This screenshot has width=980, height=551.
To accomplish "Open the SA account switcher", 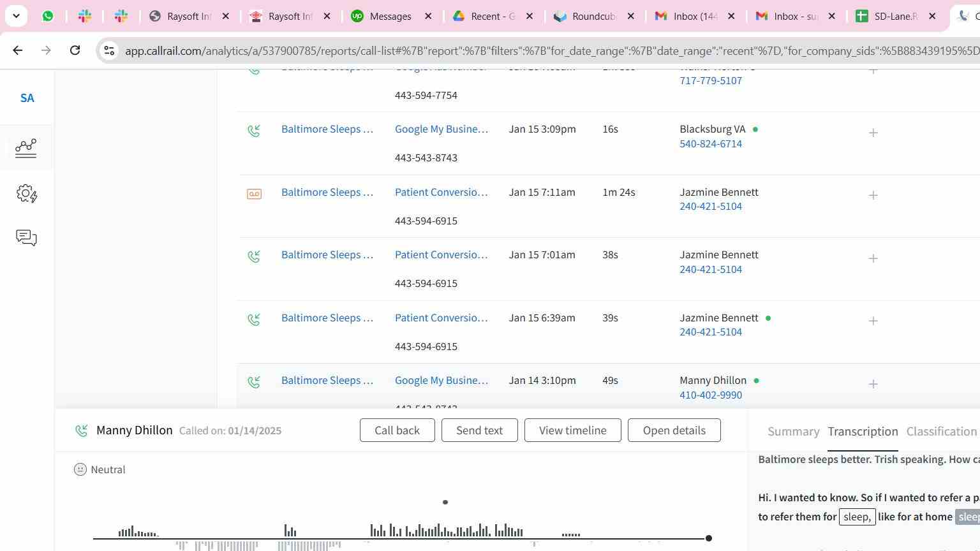I will tap(27, 98).
